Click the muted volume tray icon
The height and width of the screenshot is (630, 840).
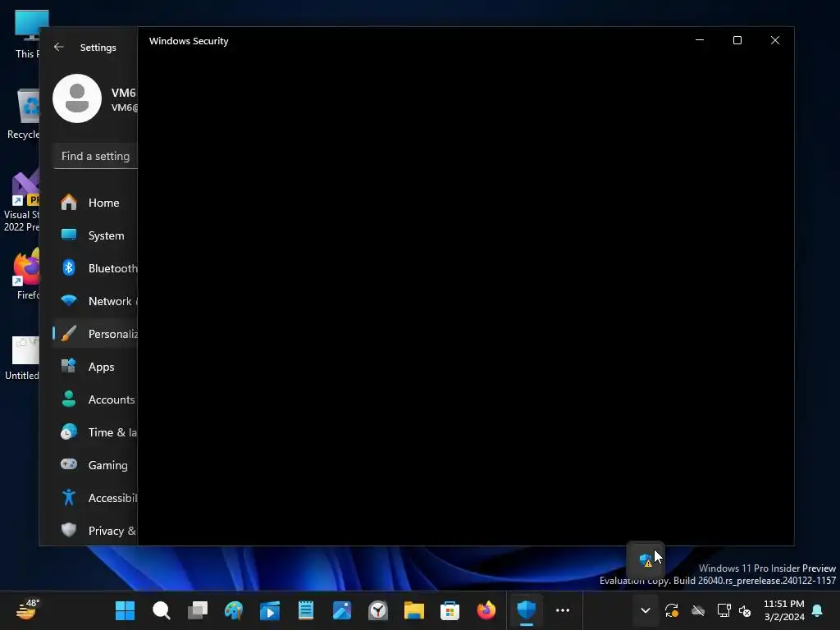[745, 610]
